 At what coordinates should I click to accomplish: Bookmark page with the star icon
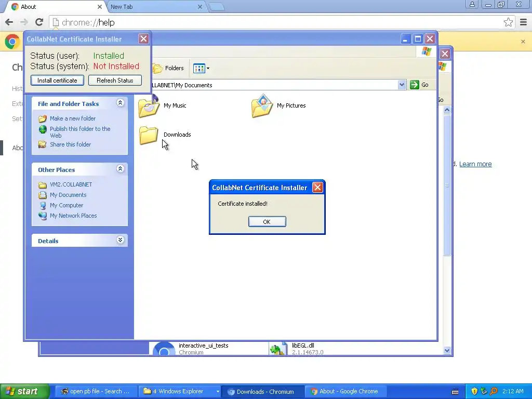[508, 22]
